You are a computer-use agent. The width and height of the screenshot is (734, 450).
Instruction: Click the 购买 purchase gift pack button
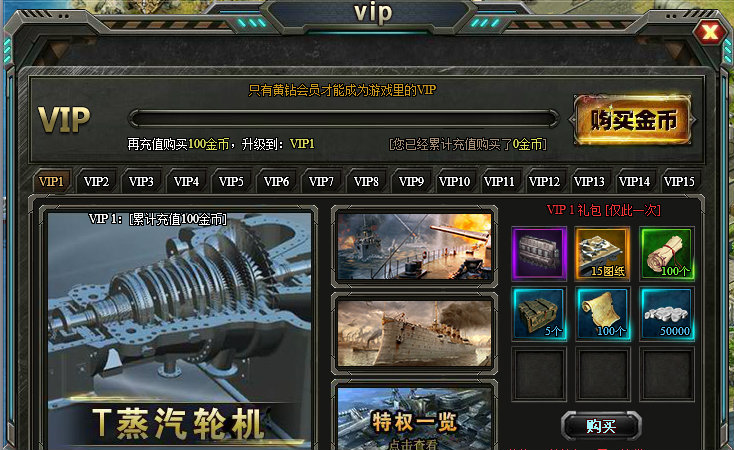601,426
